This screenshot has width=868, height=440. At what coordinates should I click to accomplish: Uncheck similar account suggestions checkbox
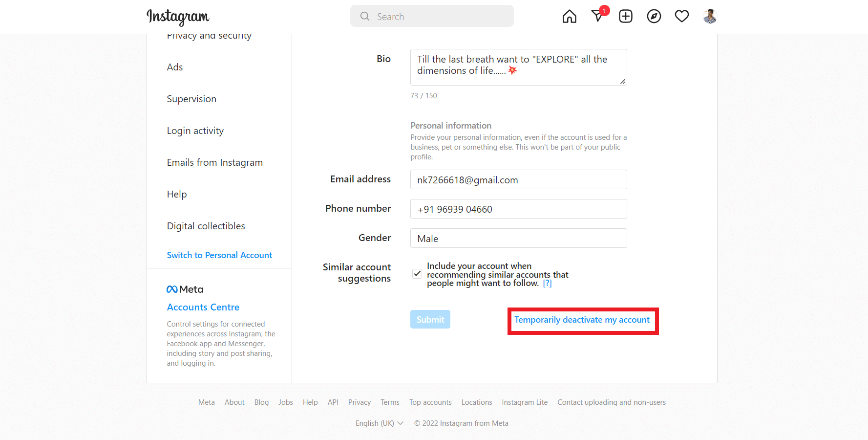(417, 274)
